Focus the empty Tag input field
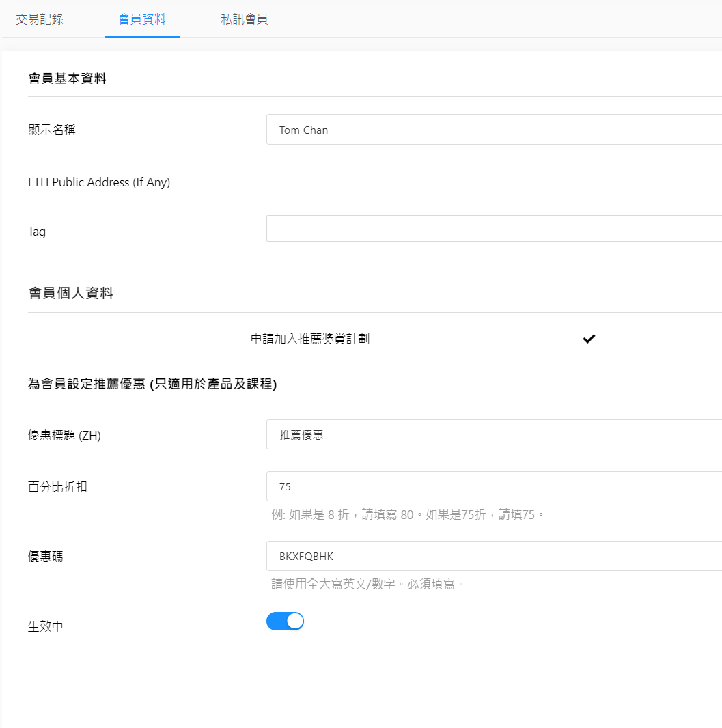 coord(493,229)
